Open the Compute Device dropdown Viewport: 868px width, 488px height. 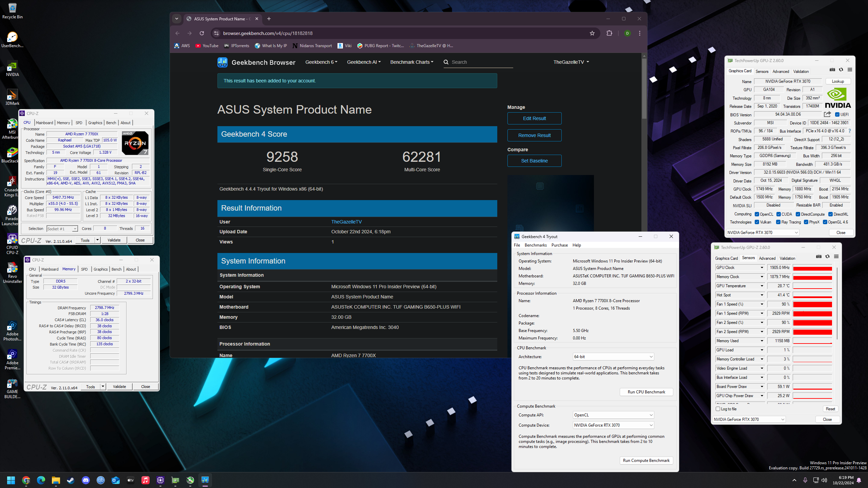click(613, 425)
